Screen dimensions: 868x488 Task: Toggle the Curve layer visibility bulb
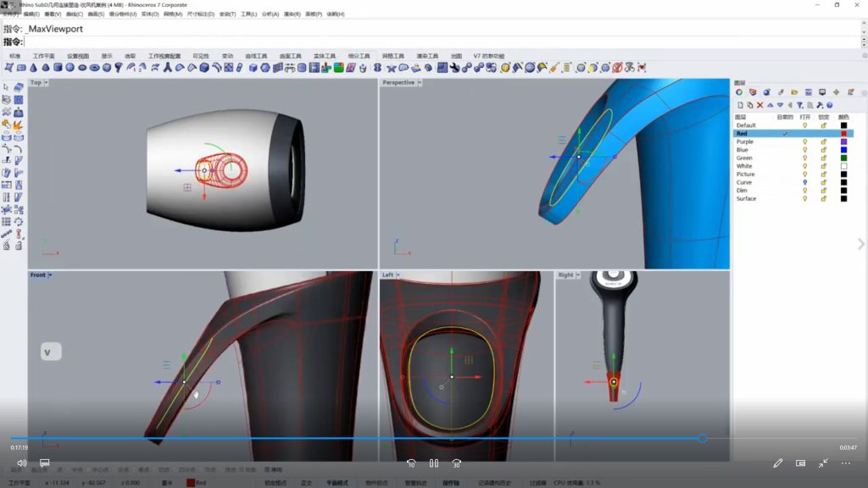pyautogui.click(x=805, y=183)
